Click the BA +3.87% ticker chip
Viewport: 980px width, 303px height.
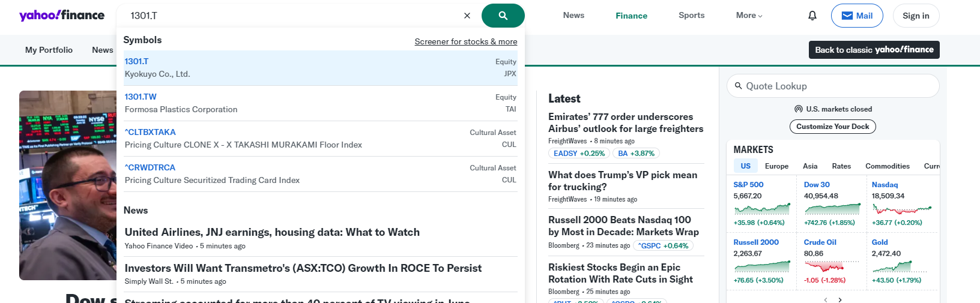(637, 154)
